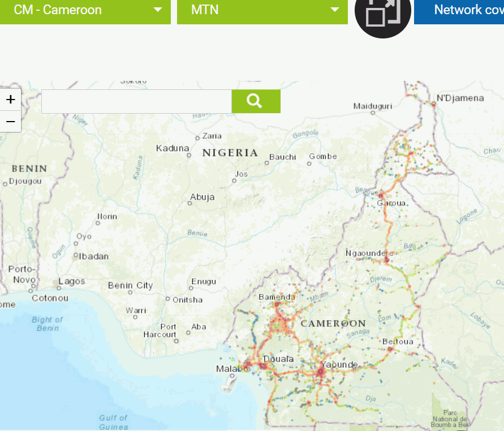Click the Lagos city marker
The width and height of the screenshot is (504, 431).
tap(58, 281)
